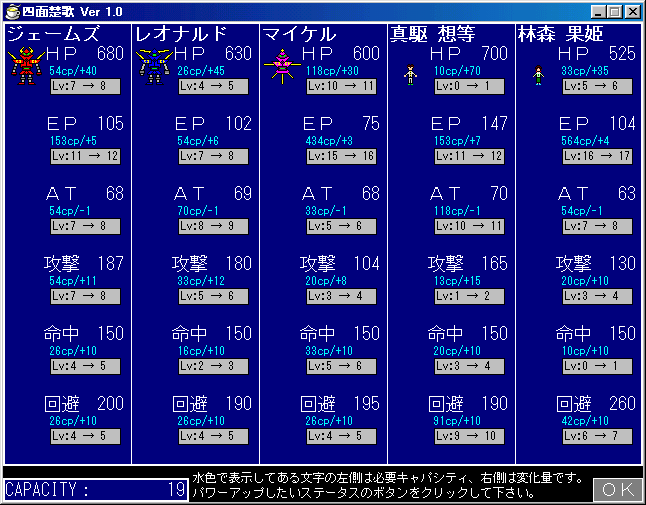Maximize the 四面楚歌 window
The image size is (646, 505).
614,12
